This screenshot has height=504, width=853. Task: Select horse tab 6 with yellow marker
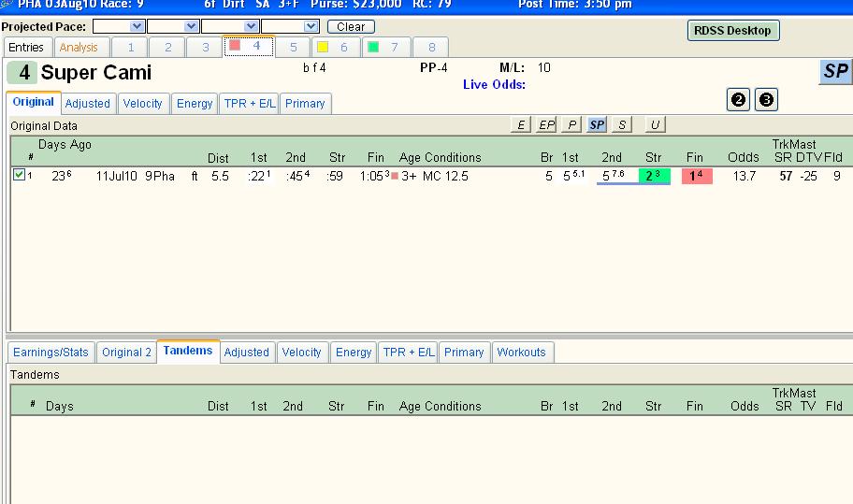click(x=334, y=48)
